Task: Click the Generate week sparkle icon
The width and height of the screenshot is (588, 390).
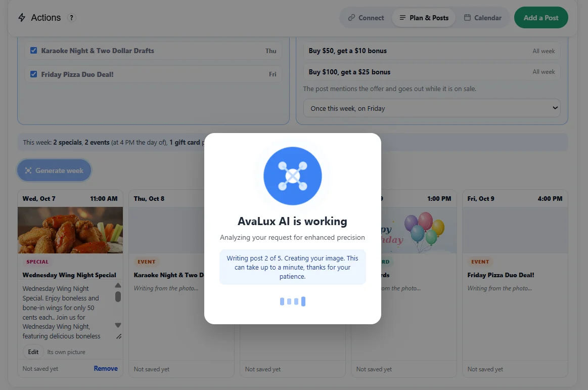Action: point(28,170)
